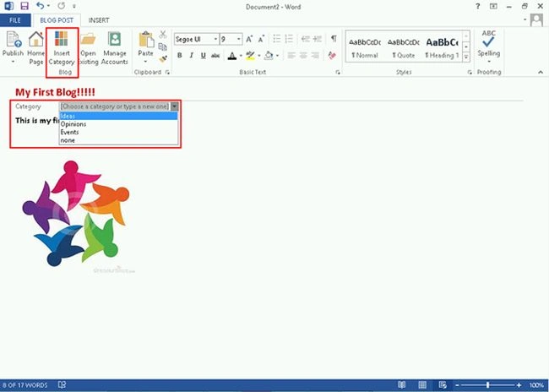This screenshot has width=549, height=392.
Task: Open highlight color dropdown arrow
Action: [x=259, y=56]
